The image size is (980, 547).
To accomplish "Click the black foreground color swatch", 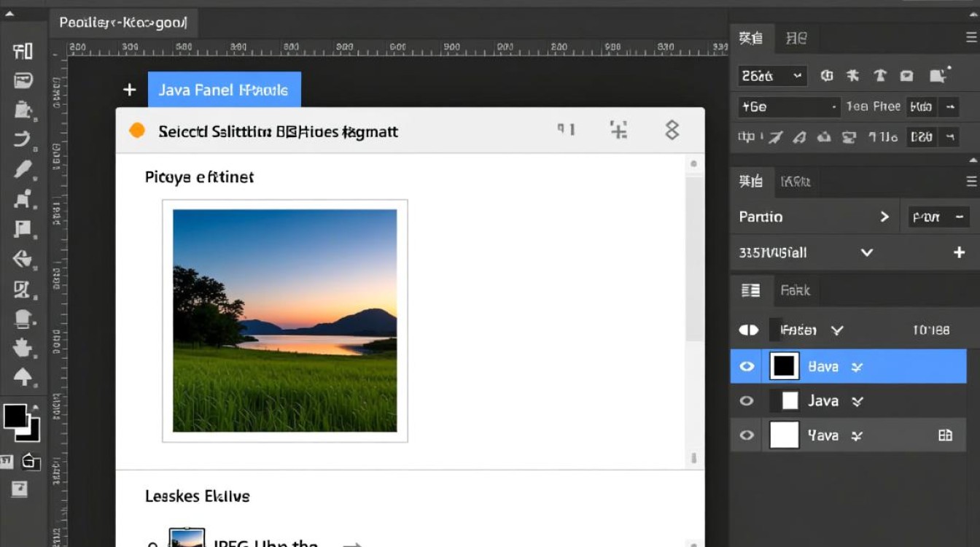I will [x=15, y=416].
